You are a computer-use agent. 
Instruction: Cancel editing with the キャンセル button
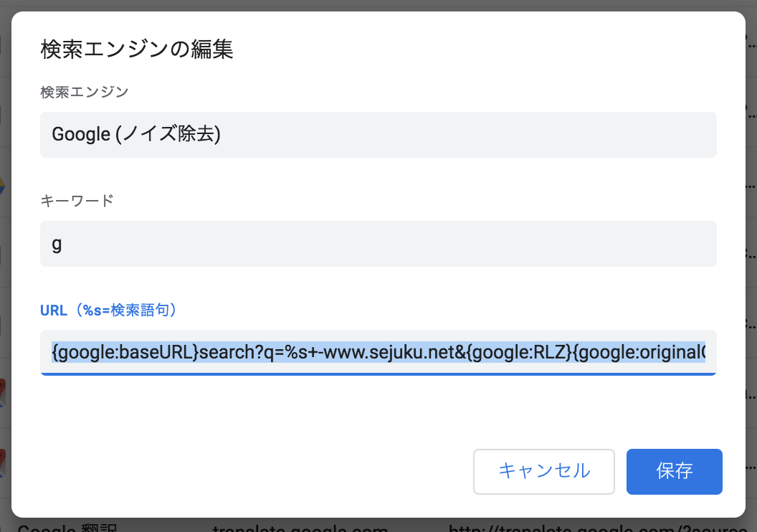pos(543,471)
